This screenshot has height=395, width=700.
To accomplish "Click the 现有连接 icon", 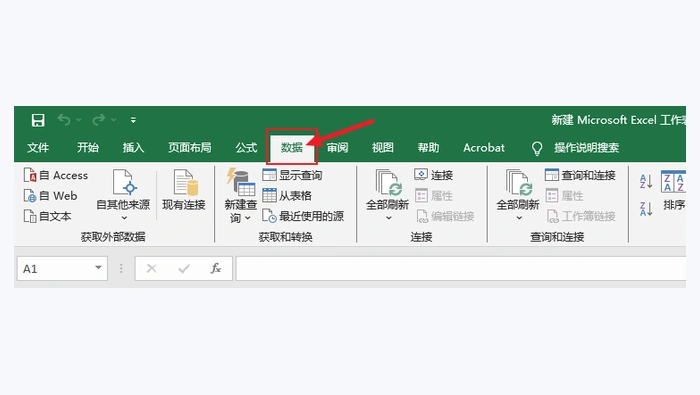I will pyautogui.click(x=185, y=182).
